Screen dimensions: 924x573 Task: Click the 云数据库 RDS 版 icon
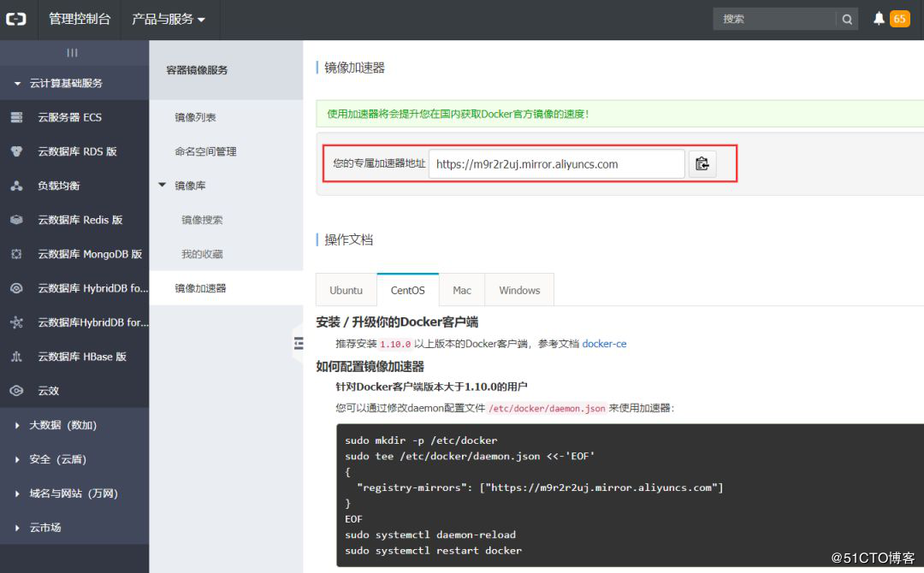tap(16, 151)
